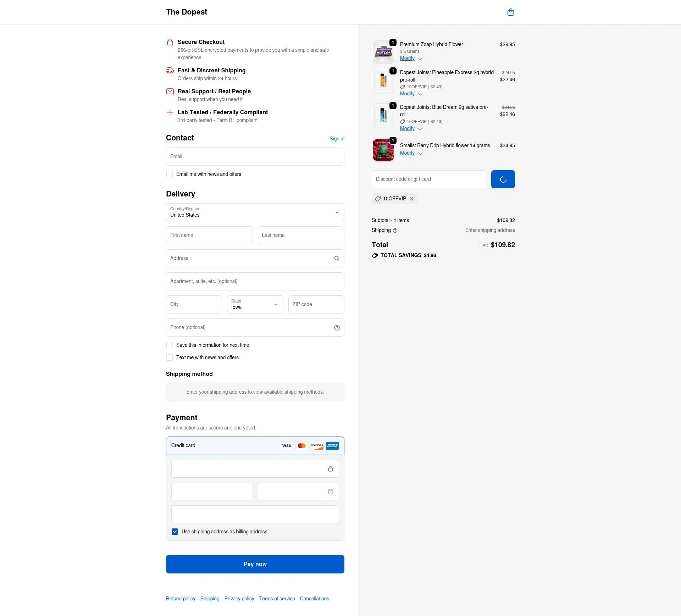Click Modify link for Pineapple Express pre-roll

click(407, 94)
